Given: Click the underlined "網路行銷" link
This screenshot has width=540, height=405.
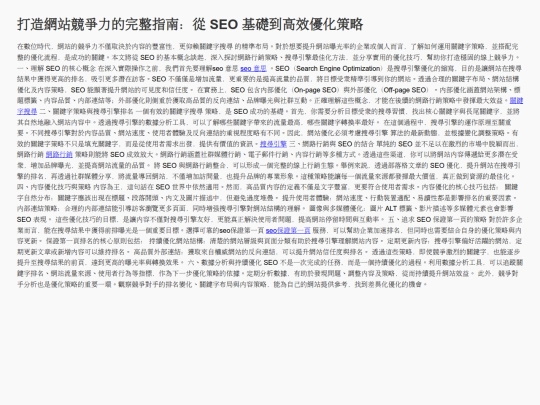Looking at the screenshot, I should (x=59, y=155).
